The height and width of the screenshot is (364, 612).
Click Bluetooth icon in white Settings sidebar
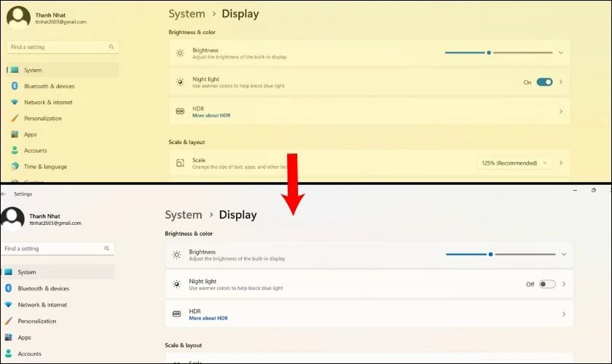click(x=9, y=288)
